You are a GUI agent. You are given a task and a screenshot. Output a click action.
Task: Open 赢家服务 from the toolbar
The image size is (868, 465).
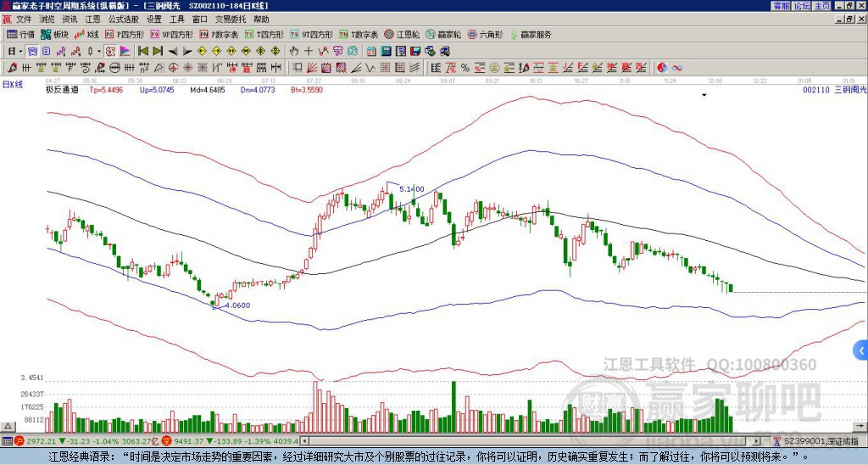531,34
